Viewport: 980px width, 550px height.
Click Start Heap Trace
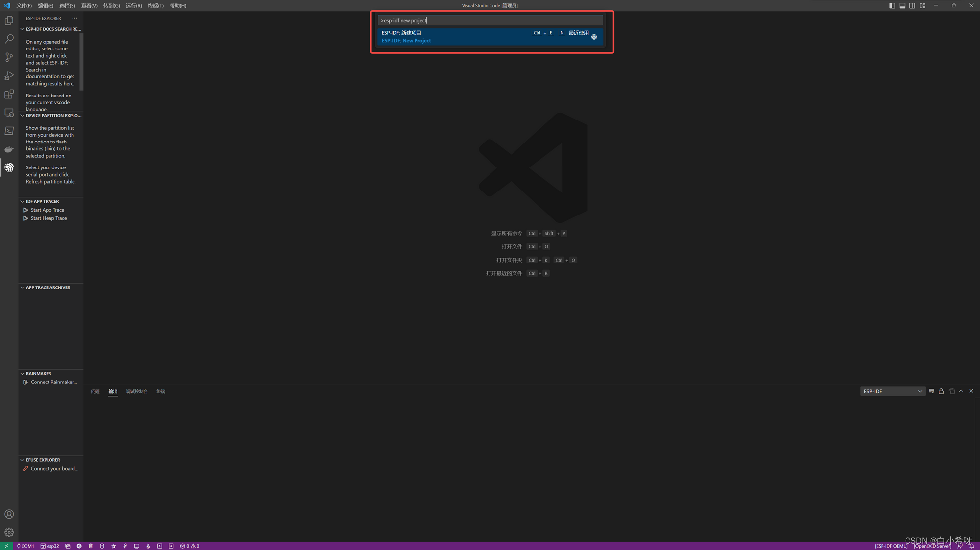[x=49, y=218]
